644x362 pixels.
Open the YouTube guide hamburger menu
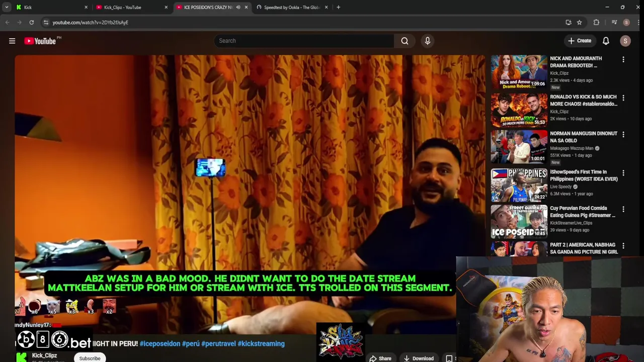point(12,41)
